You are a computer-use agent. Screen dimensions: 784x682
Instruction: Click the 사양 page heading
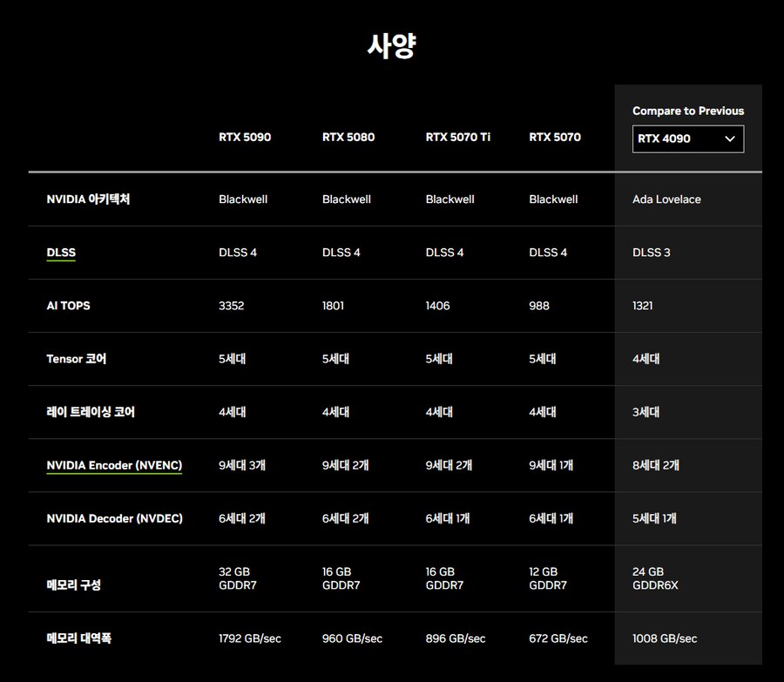(x=391, y=46)
